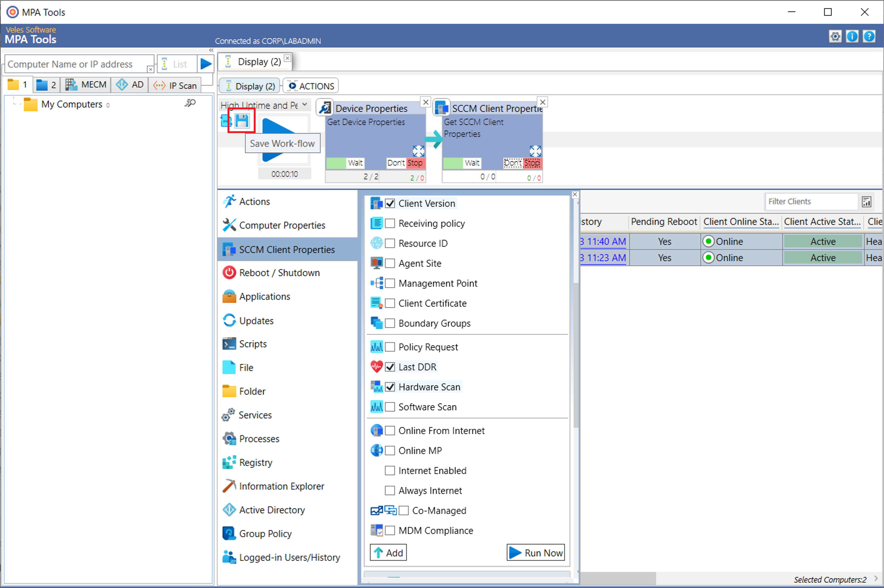Click the search icon beside My Computers

coord(190,103)
